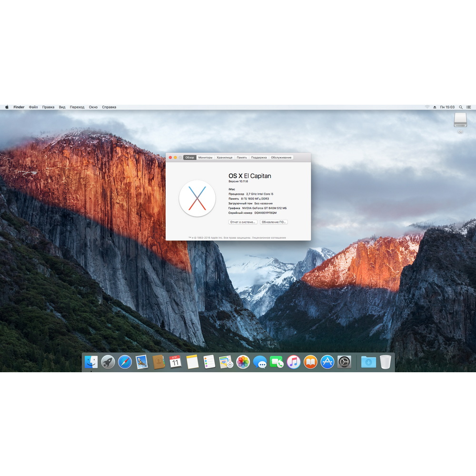
Task: Switch to the Обслуживание tab
Action: pyautogui.click(x=281, y=158)
